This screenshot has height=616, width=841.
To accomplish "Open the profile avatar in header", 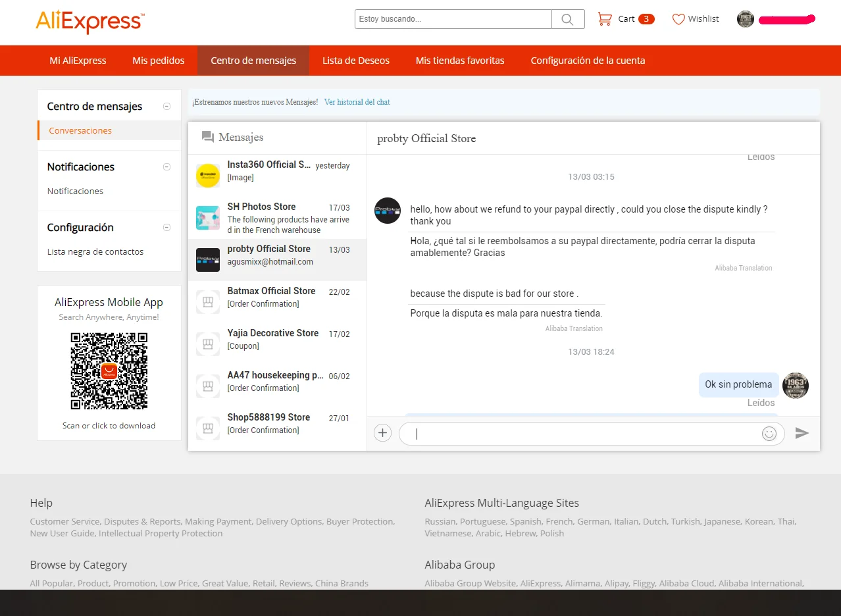I will pyautogui.click(x=746, y=19).
